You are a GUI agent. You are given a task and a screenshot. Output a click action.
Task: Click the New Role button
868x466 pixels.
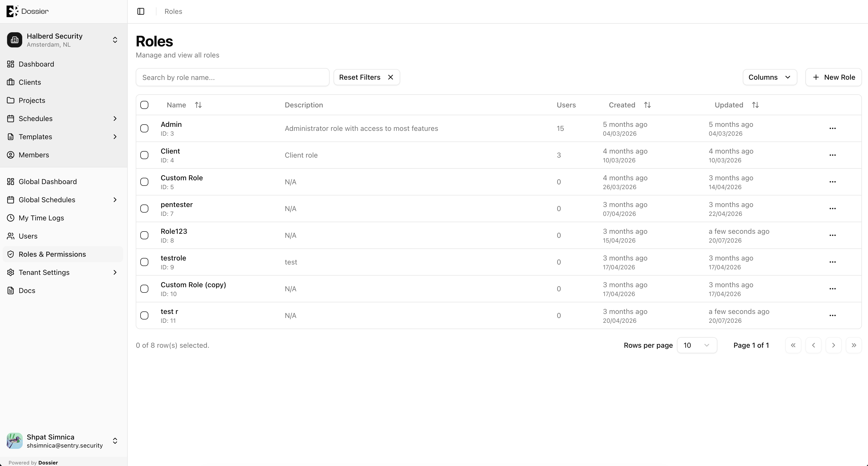(x=833, y=77)
